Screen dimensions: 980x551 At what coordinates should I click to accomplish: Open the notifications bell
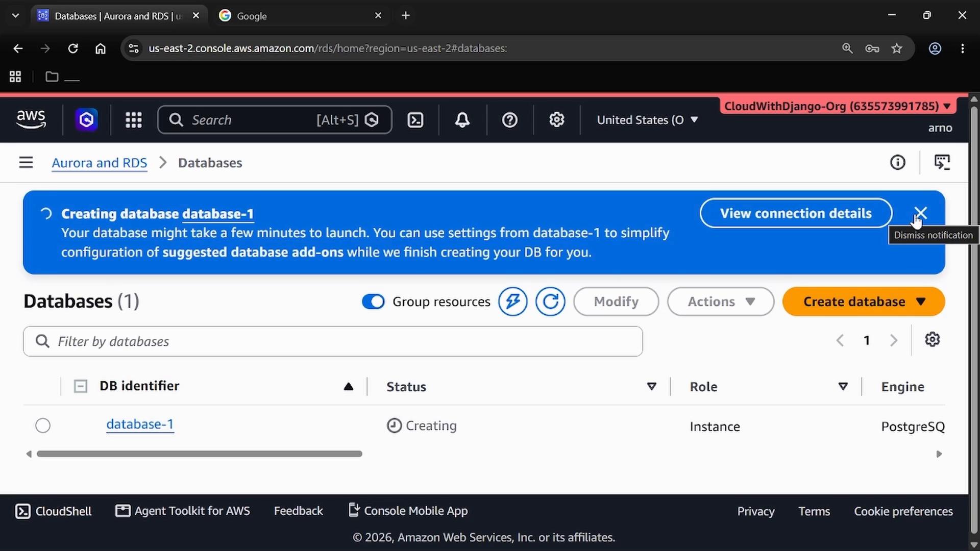click(x=462, y=120)
